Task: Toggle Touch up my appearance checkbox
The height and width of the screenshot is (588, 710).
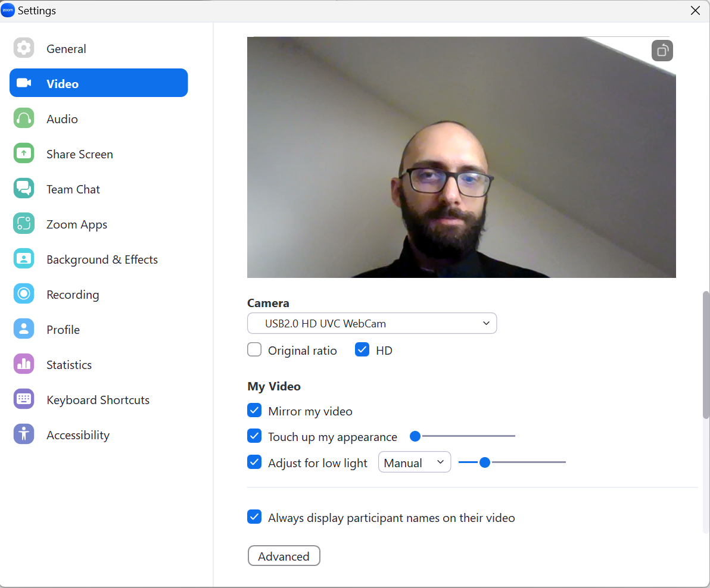Action: [254, 436]
